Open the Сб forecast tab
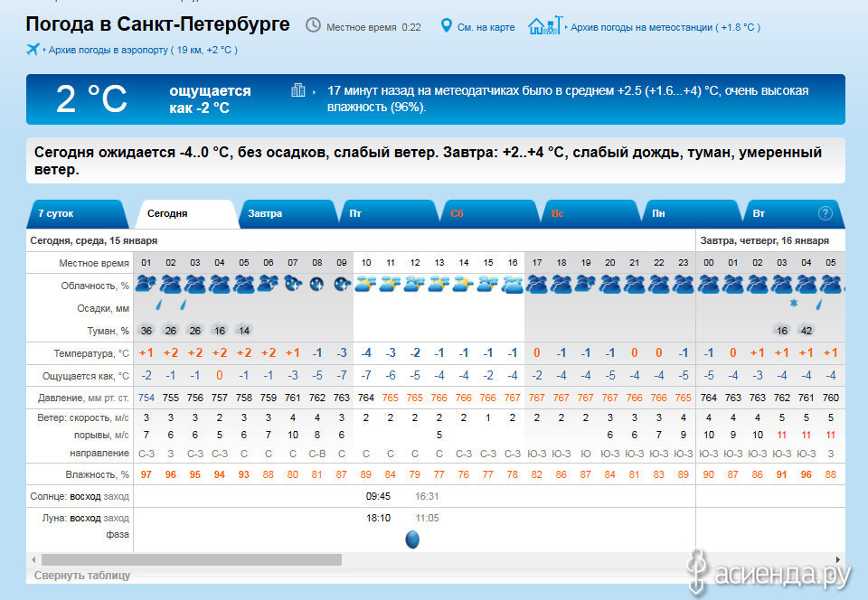Screen dimensions: 868x600 point(489,213)
